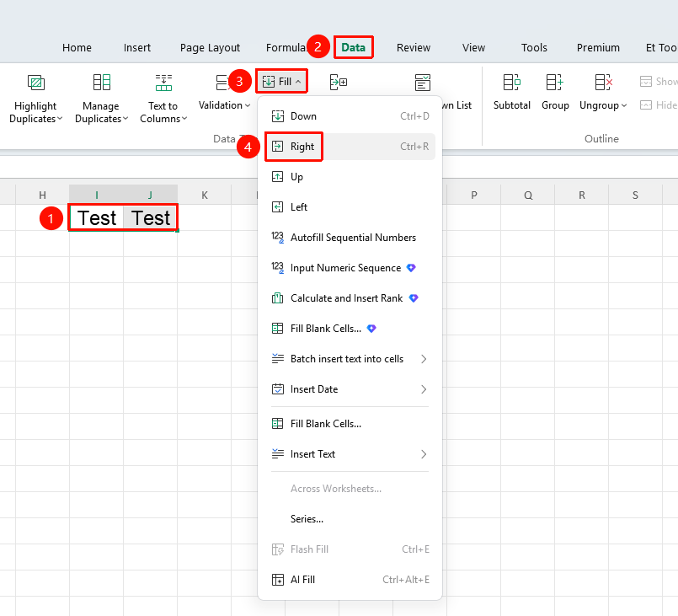Switch to the Home tab
This screenshot has width=678, height=616.
77,47
